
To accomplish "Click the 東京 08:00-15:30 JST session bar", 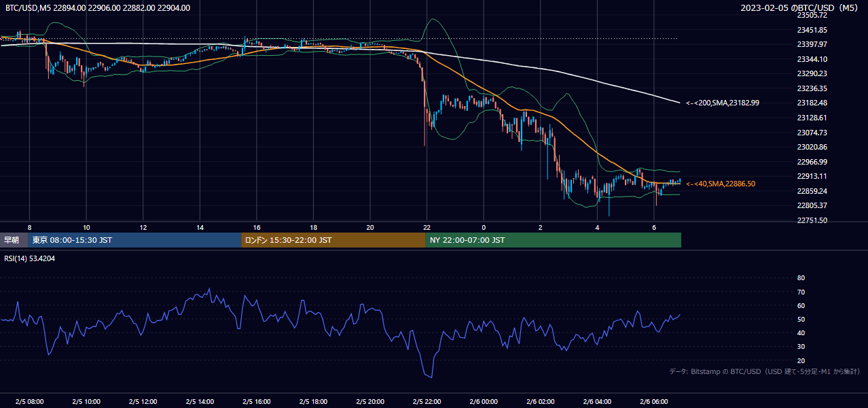I will point(135,240).
